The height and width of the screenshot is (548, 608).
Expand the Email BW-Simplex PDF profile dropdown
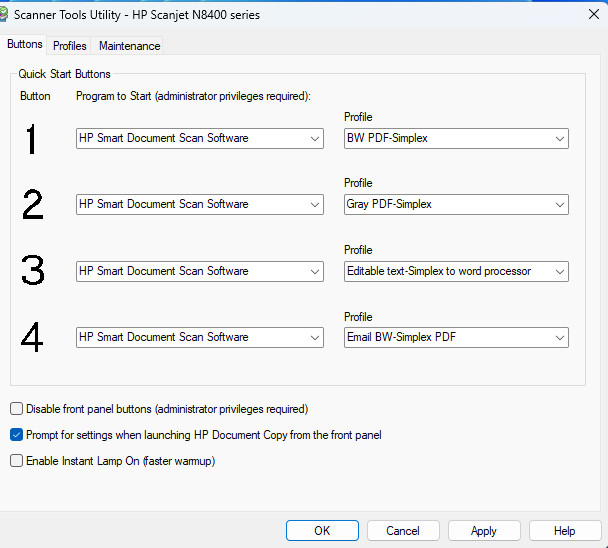point(456,337)
